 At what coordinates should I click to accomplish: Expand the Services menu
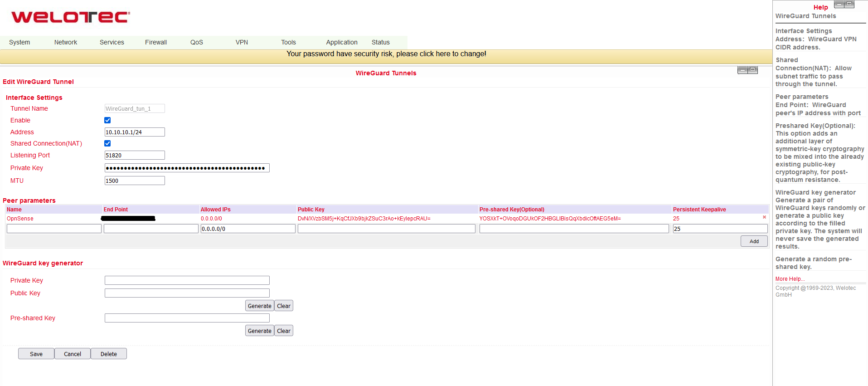pyautogui.click(x=112, y=42)
